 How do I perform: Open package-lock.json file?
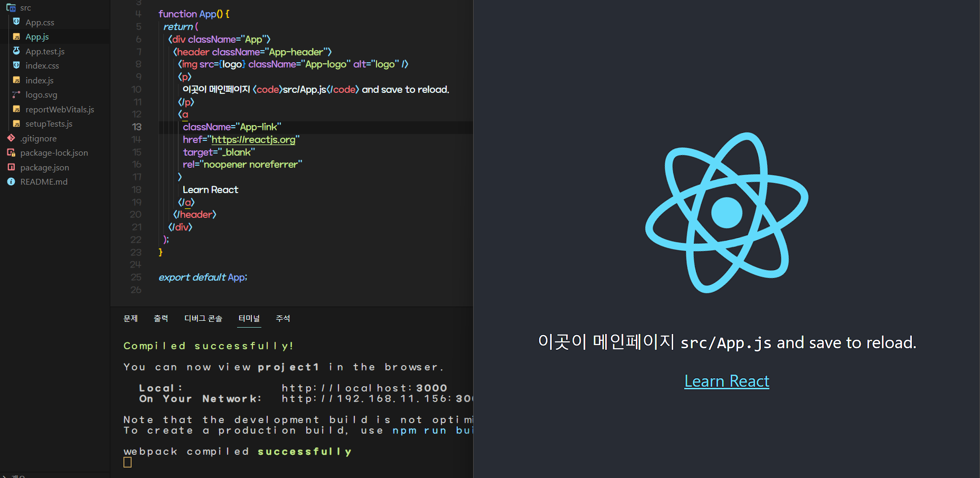55,152
